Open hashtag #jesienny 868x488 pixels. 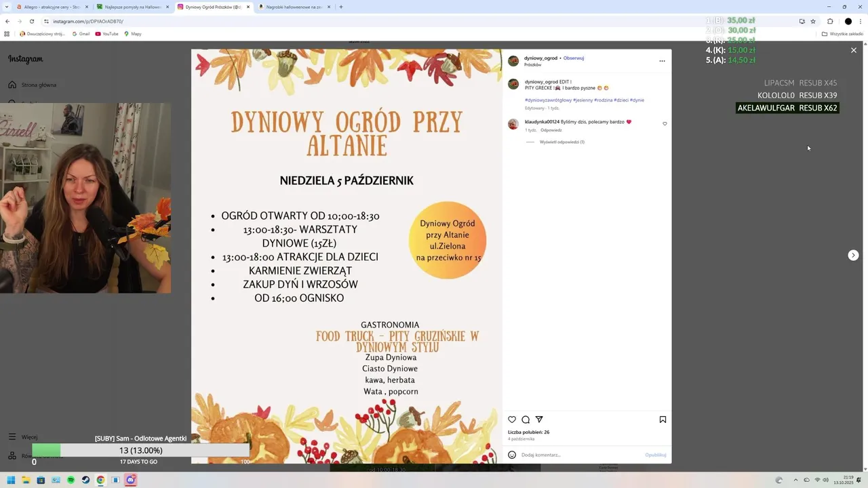583,100
